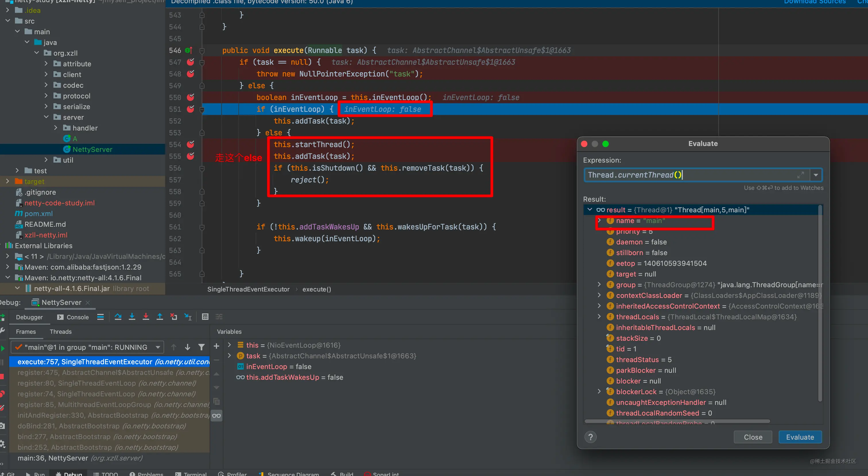The image size is (868, 476).
Task: Click SingleThreadEventExecutor breadcrumb
Action: (248, 289)
